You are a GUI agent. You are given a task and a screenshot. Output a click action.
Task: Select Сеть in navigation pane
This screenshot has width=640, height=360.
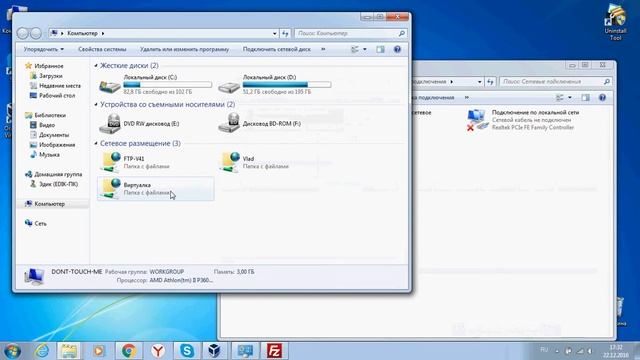(x=40, y=224)
